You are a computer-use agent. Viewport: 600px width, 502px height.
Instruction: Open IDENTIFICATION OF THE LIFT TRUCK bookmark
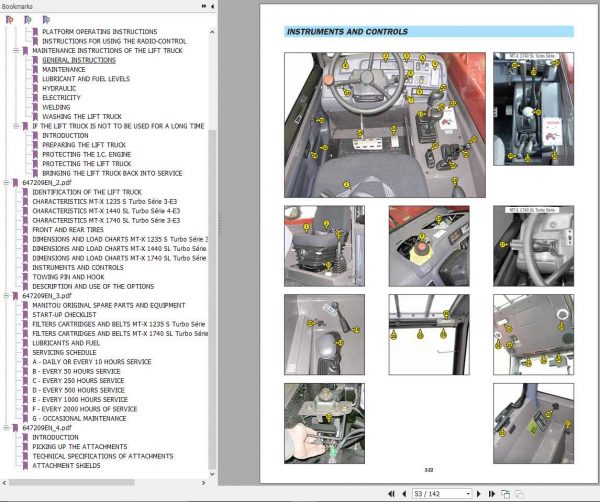tap(87, 192)
